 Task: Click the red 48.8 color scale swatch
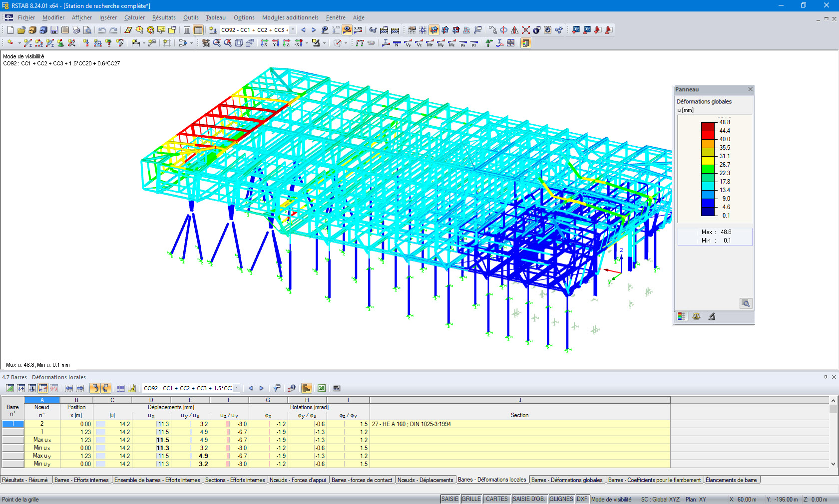(x=708, y=127)
